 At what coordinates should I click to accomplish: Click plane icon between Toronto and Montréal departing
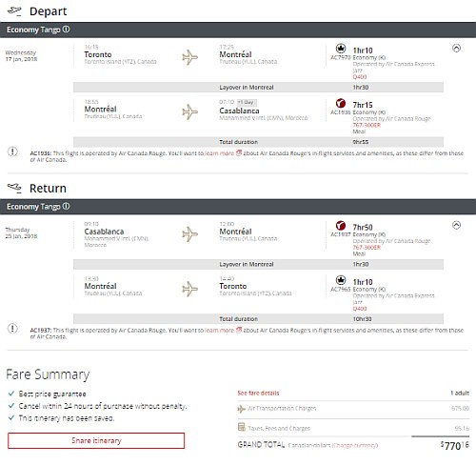pyautogui.click(x=189, y=57)
